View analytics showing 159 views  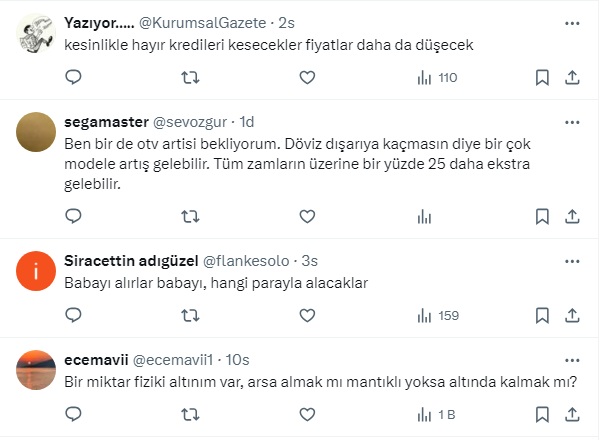tap(436, 315)
